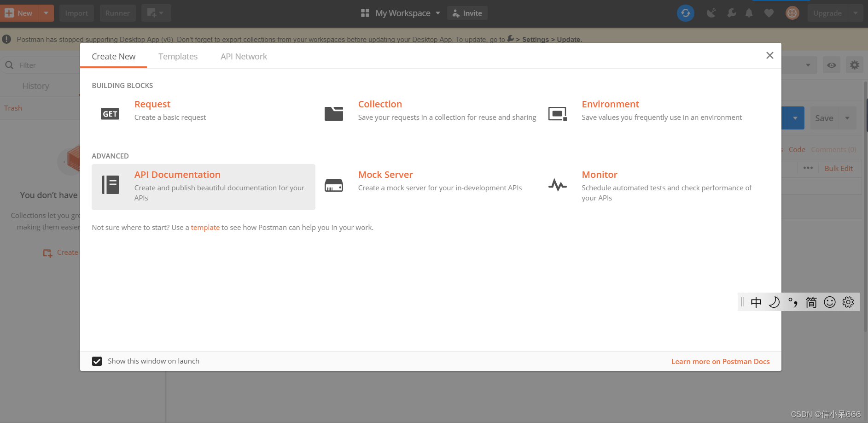The height and width of the screenshot is (423, 868).
Task: Create a new Environment
Action: point(610,104)
